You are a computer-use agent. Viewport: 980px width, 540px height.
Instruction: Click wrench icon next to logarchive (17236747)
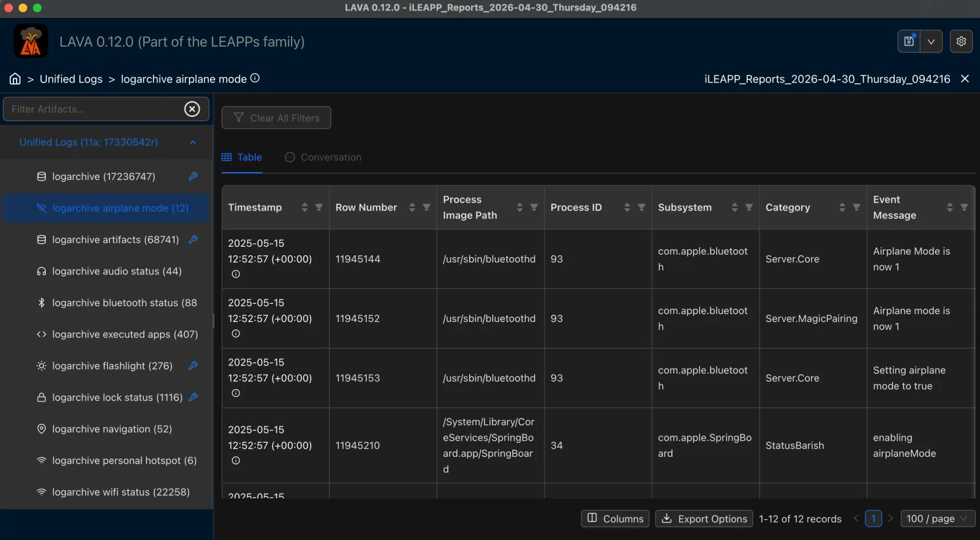[193, 176]
